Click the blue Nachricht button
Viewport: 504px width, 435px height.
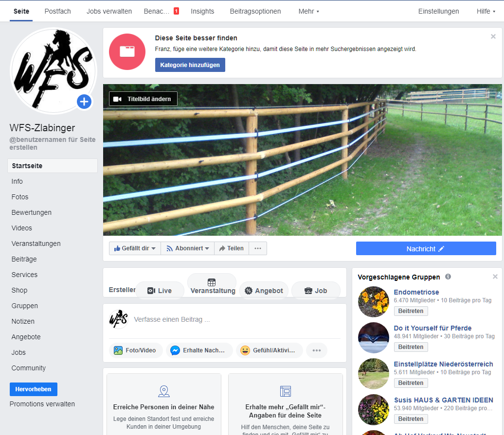(x=426, y=249)
